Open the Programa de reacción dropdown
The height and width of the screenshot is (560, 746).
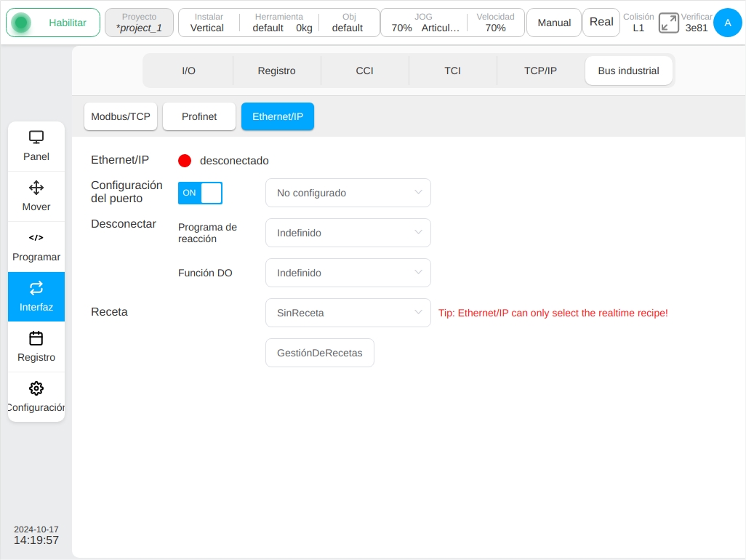click(x=348, y=233)
